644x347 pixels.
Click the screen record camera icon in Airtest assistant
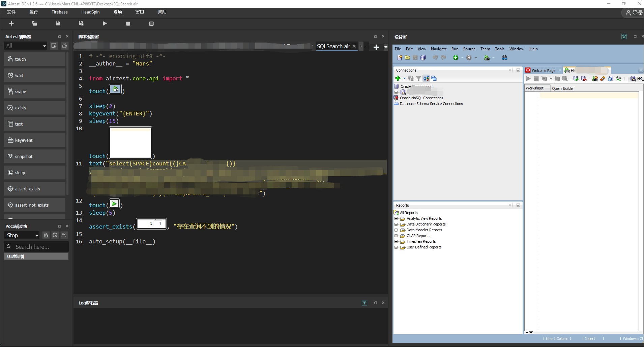coord(65,46)
